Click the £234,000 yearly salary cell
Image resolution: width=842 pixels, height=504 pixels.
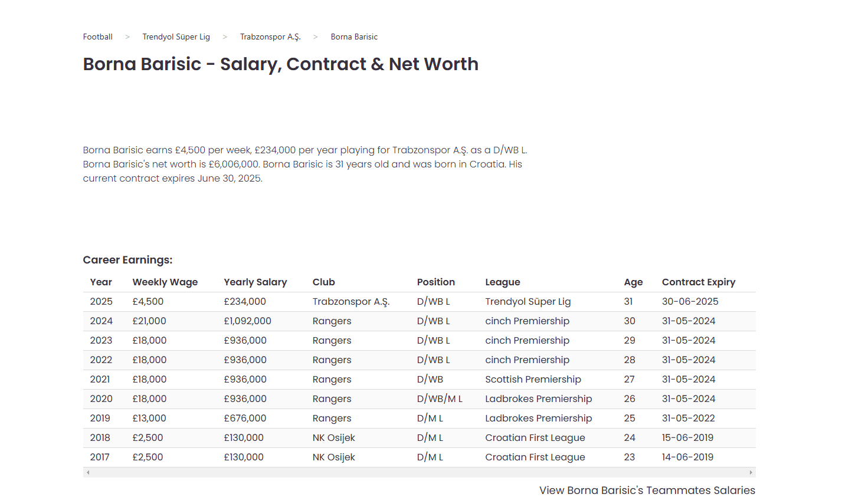[x=245, y=302]
